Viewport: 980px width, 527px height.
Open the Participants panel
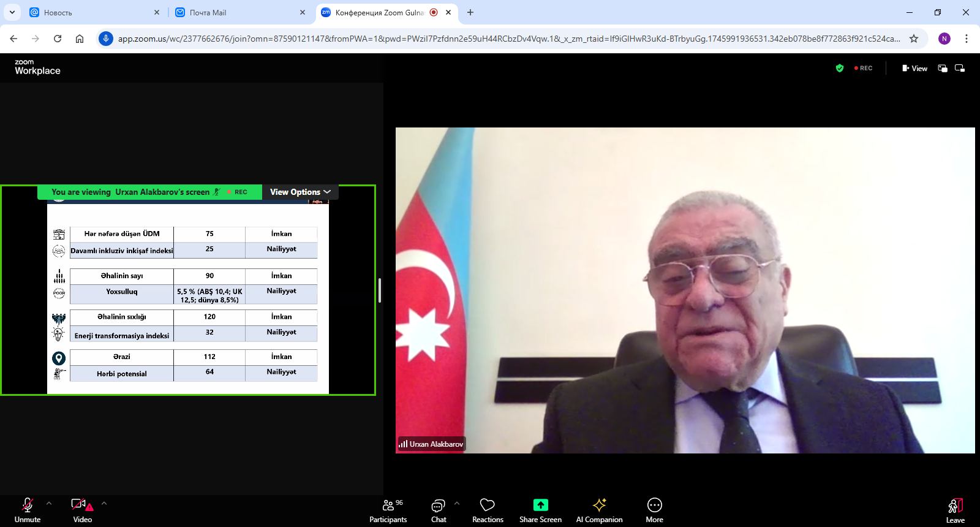click(x=388, y=510)
